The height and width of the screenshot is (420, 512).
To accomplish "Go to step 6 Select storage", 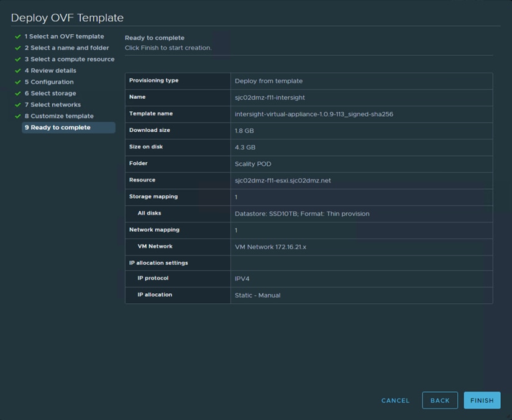I will point(50,93).
